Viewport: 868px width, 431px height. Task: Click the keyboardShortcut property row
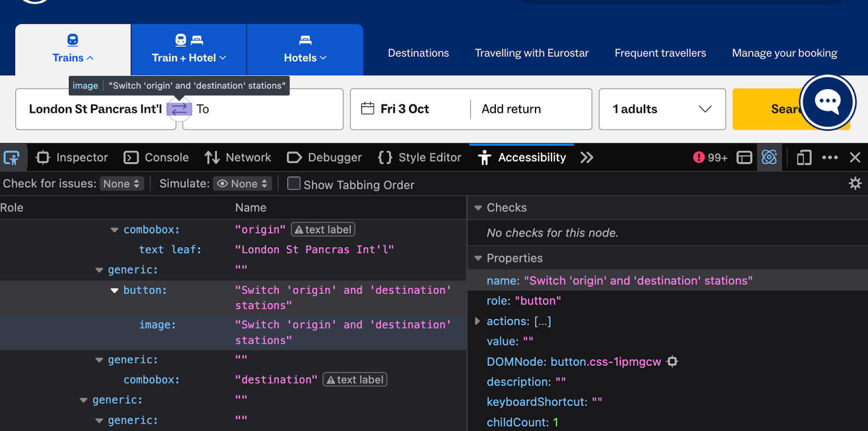pyautogui.click(x=668, y=402)
